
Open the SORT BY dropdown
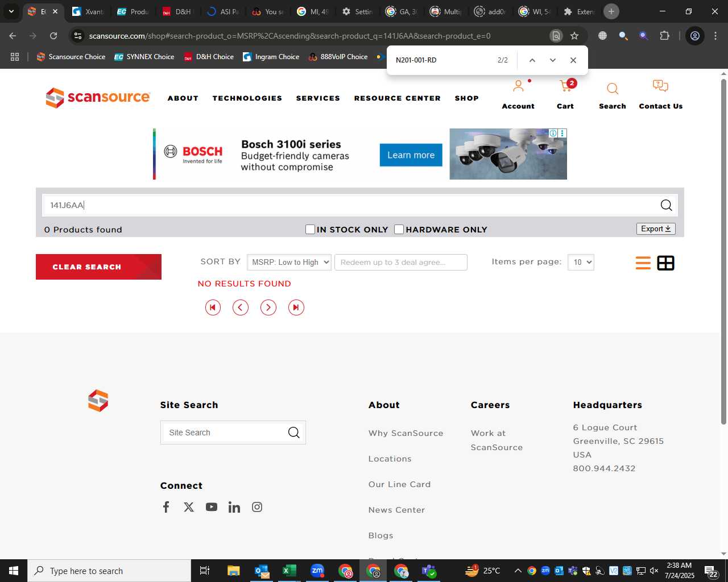pos(289,262)
